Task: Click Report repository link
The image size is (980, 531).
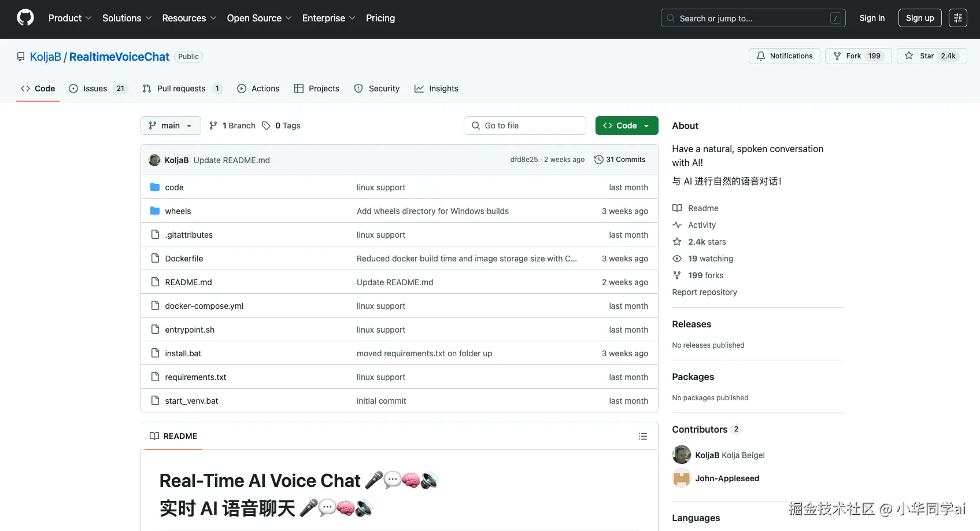Action: [704, 292]
